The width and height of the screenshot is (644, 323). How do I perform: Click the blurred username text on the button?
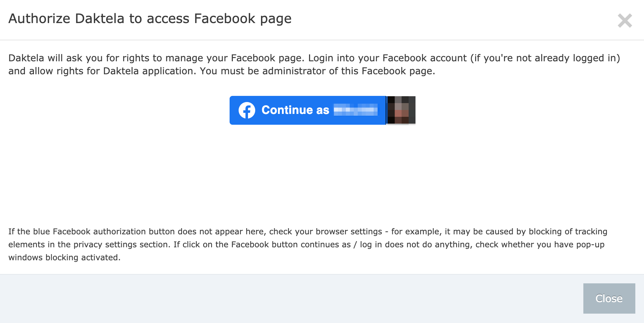point(355,110)
